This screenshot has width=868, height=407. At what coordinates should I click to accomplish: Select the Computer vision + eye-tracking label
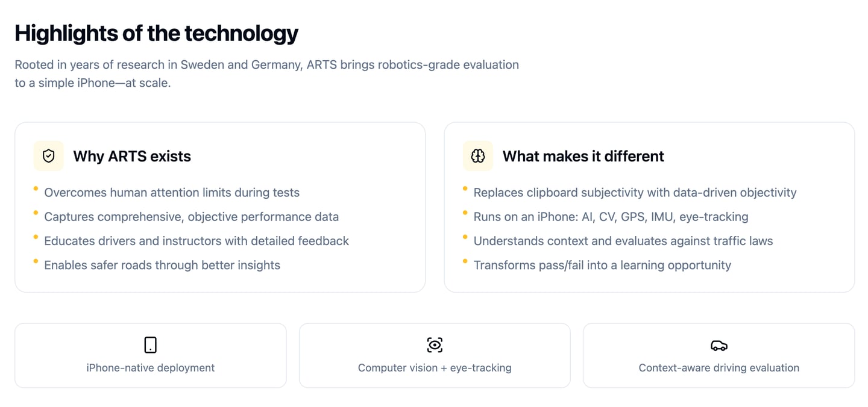click(x=435, y=368)
